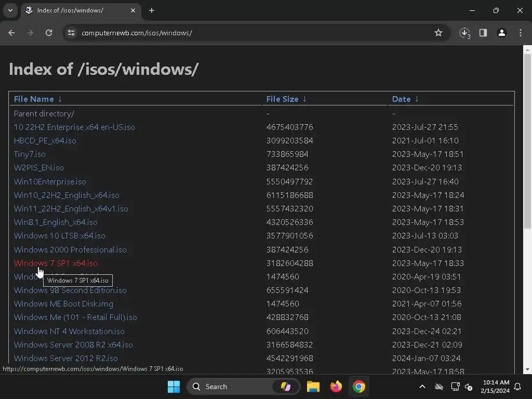Screen dimensions: 532x399
Task: Click the scrollbar down arrow
Action: click(527, 369)
